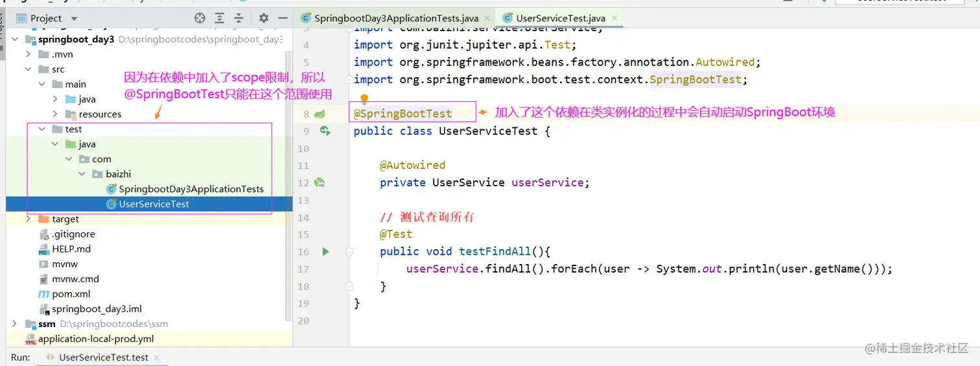Collapse the baizhi package
The height and width of the screenshot is (366, 980).
coord(82,173)
